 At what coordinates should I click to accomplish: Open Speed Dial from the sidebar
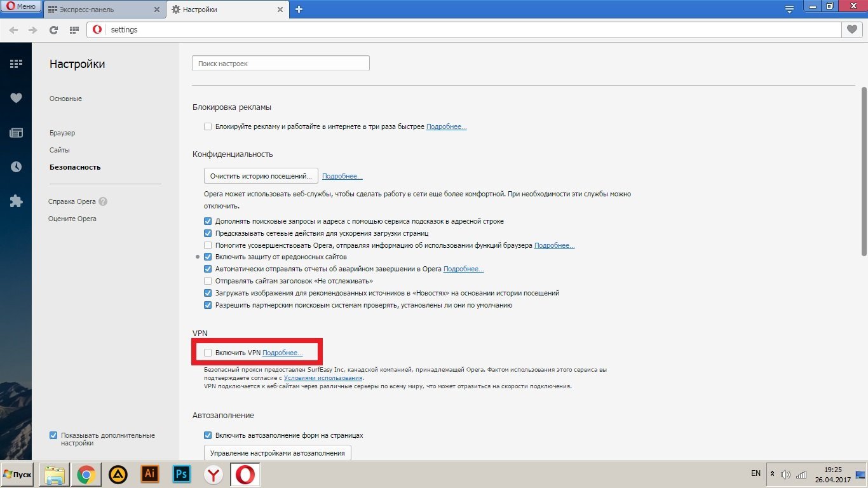coord(16,64)
